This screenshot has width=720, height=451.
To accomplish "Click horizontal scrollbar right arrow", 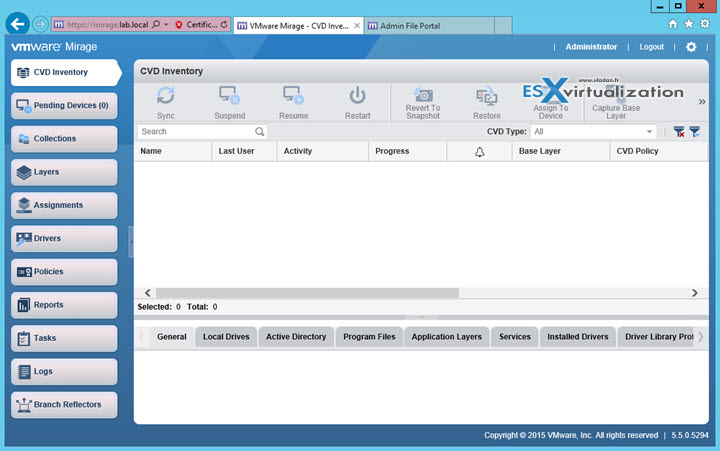I will (694, 293).
